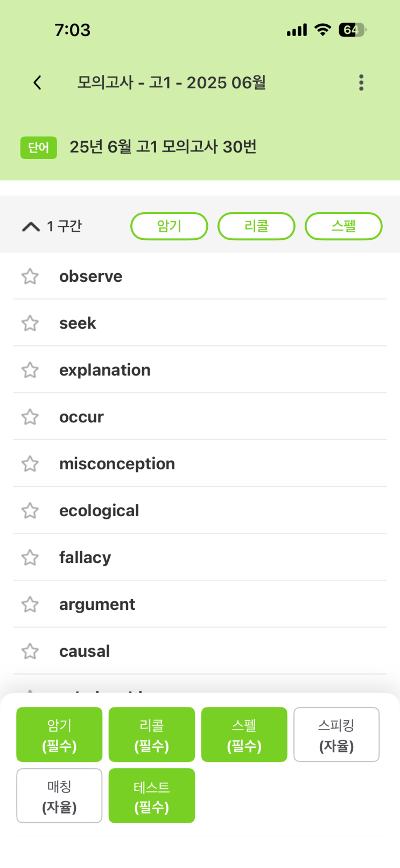This screenshot has height=868, width=400.
Task: Tap the battery status indicator
Action: tap(352, 30)
